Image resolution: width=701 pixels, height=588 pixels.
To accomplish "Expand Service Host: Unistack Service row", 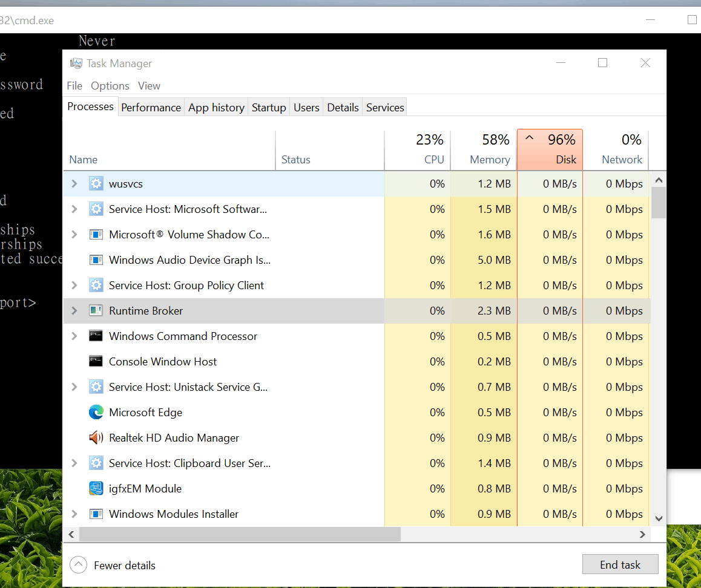I will (74, 387).
